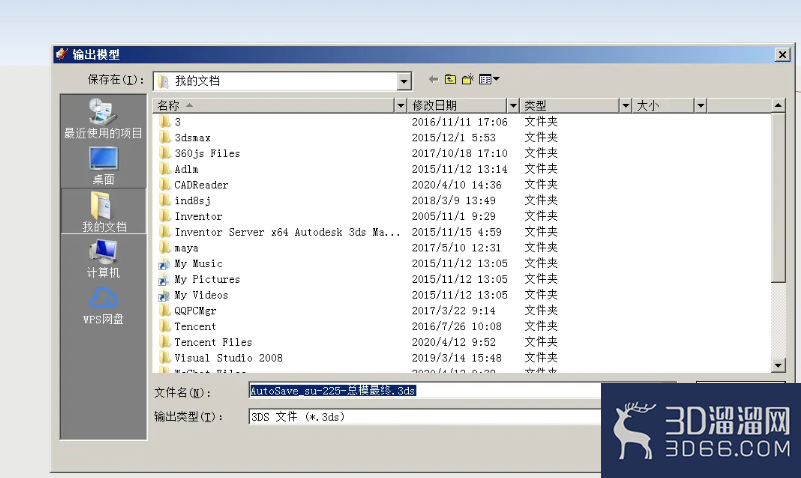Image resolution: width=801 pixels, height=478 pixels.
Task: Click 文件夹 type in the maya row
Action: [541, 248]
